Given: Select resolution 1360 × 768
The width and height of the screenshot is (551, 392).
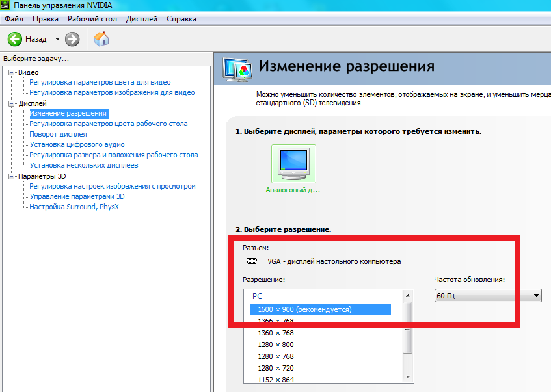Looking at the screenshot, I should click(276, 333).
